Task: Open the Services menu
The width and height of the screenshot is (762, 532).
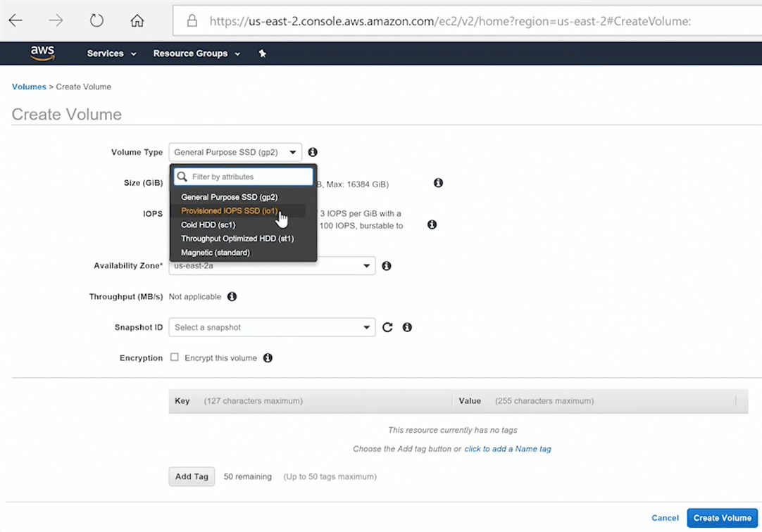Action: coord(111,53)
